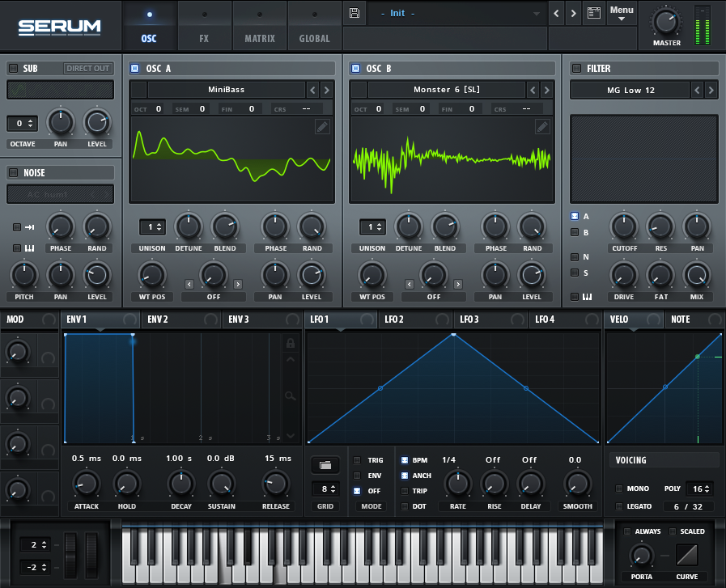Click the pitch bend up range field showing 2
726x588 pixels.
(35, 544)
